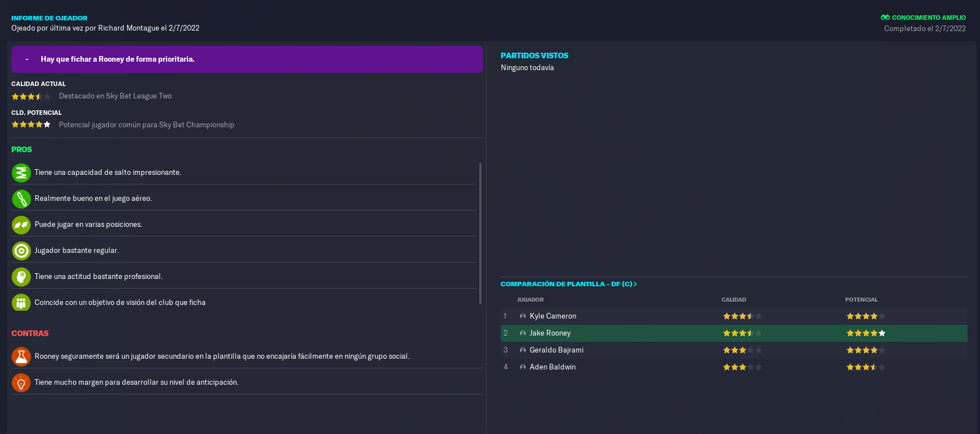Click the Pros list scrollbar
980x434 pixels.
click(480, 234)
